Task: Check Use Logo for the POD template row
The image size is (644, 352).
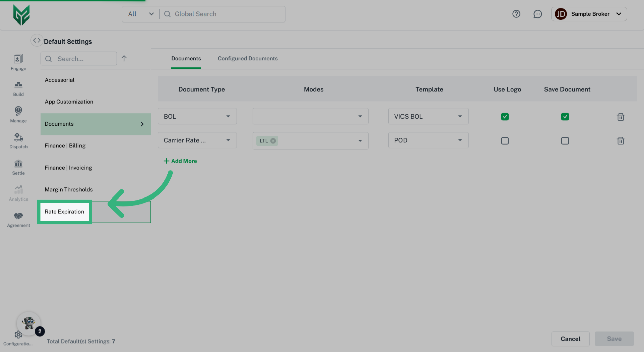Action: pos(505,141)
